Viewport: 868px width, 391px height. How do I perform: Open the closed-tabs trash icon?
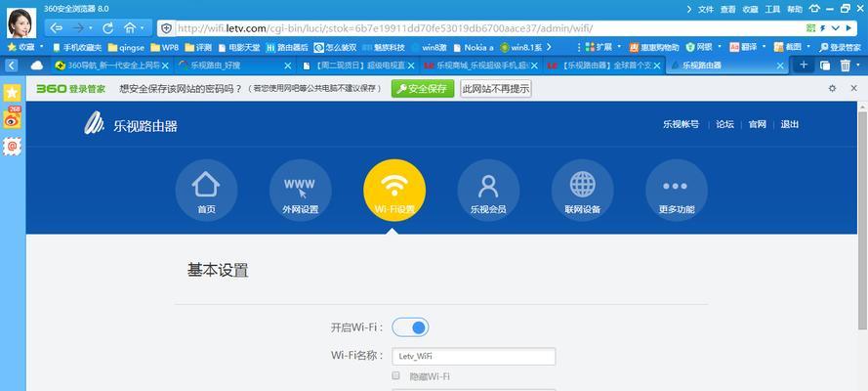pos(845,65)
